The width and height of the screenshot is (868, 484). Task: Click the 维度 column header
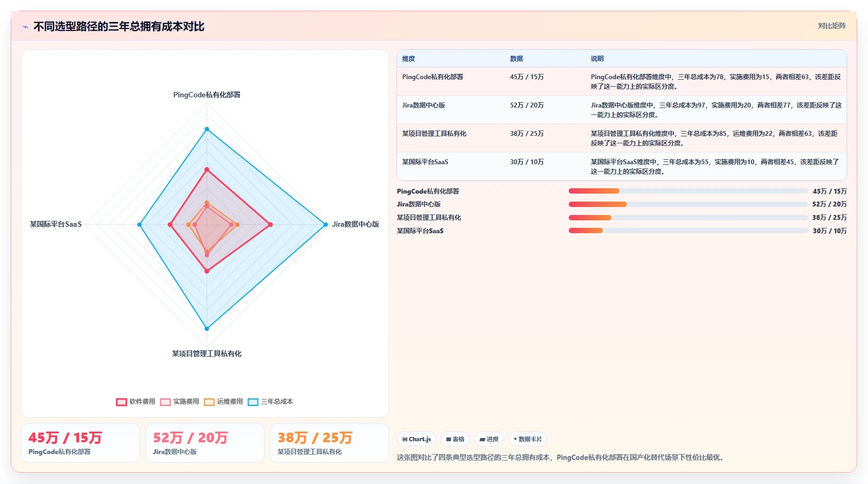tap(409, 59)
